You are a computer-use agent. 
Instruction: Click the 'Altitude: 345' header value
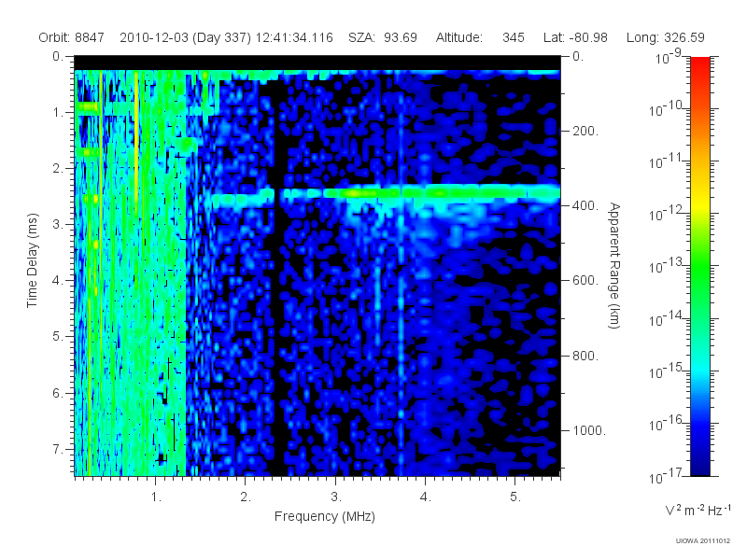pos(480,37)
